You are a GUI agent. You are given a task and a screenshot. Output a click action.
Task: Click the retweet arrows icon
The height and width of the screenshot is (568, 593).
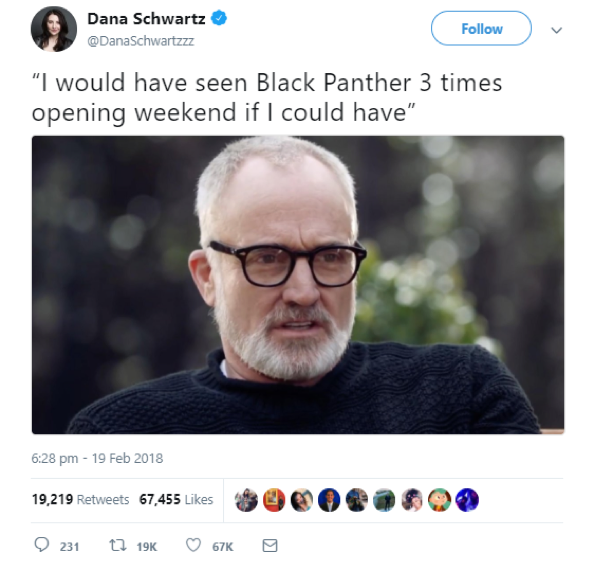tap(118, 545)
